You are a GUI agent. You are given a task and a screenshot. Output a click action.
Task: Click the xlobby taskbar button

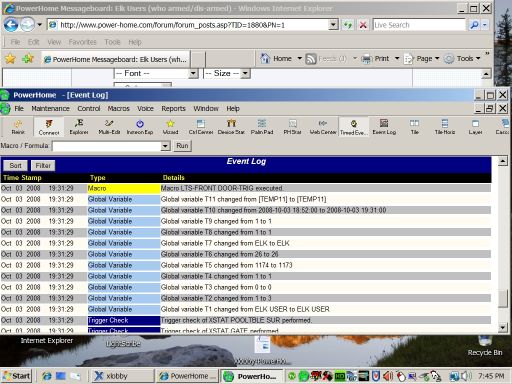click(x=122, y=376)
